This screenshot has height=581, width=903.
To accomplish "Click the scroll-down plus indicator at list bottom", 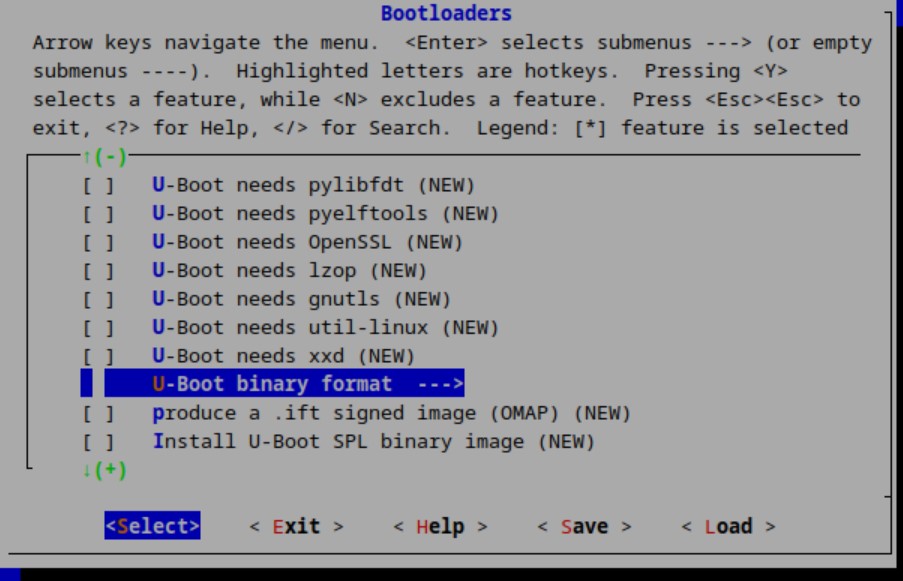I will [105, 469].
